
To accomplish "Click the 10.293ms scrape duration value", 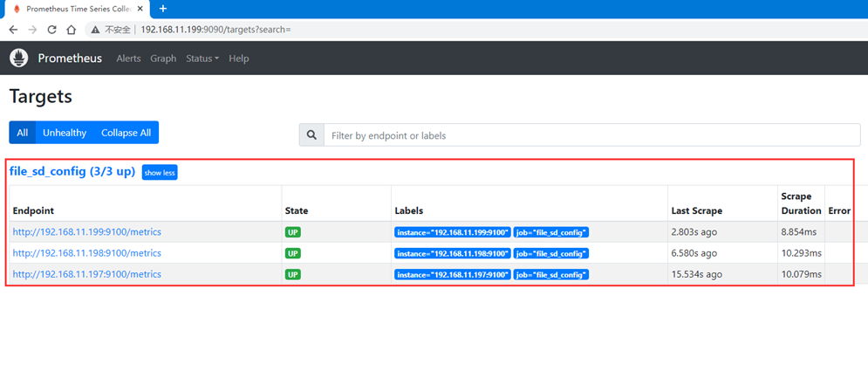I will pyautogui.click(x=802, y=253).
